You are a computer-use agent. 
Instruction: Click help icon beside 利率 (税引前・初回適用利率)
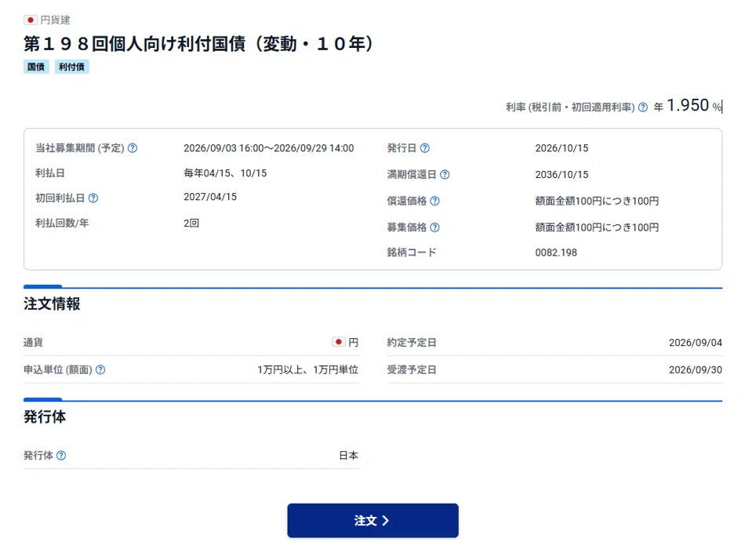643,107
